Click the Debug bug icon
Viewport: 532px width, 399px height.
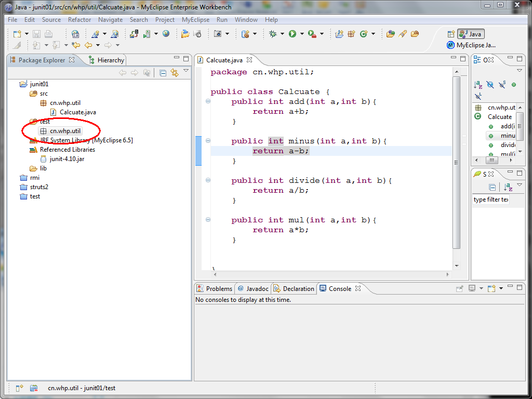[273, 34]
